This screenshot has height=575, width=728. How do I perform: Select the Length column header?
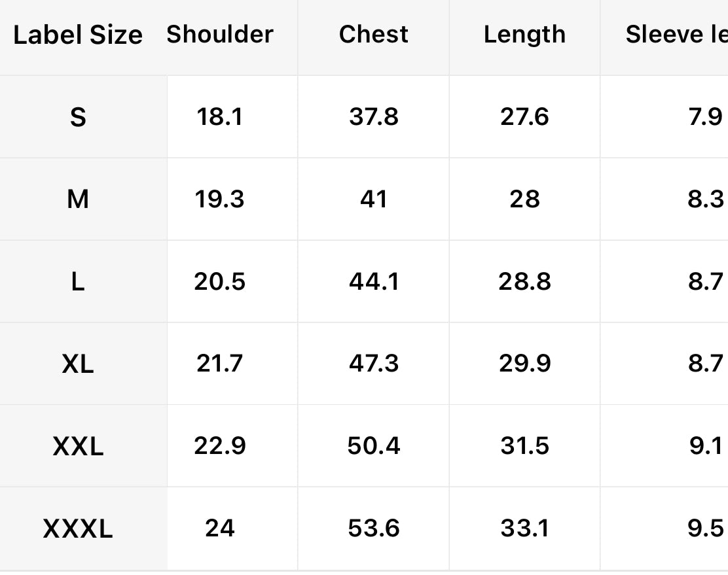(x=524, y=35)
